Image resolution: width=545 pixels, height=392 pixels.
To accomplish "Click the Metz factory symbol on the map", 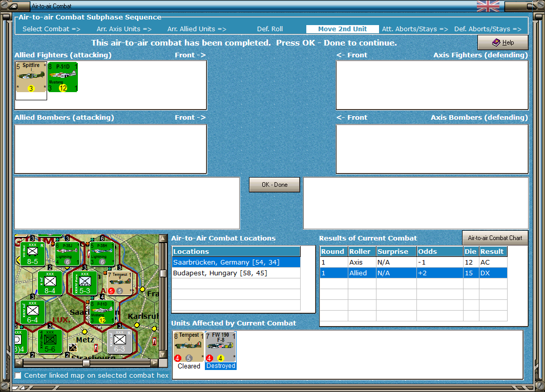I will tap(73, 347).
